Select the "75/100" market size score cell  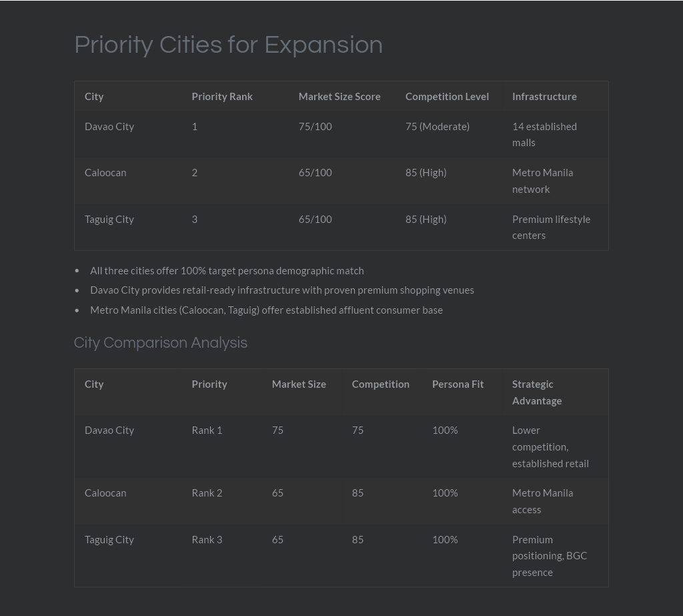click(x=315, y=126)
